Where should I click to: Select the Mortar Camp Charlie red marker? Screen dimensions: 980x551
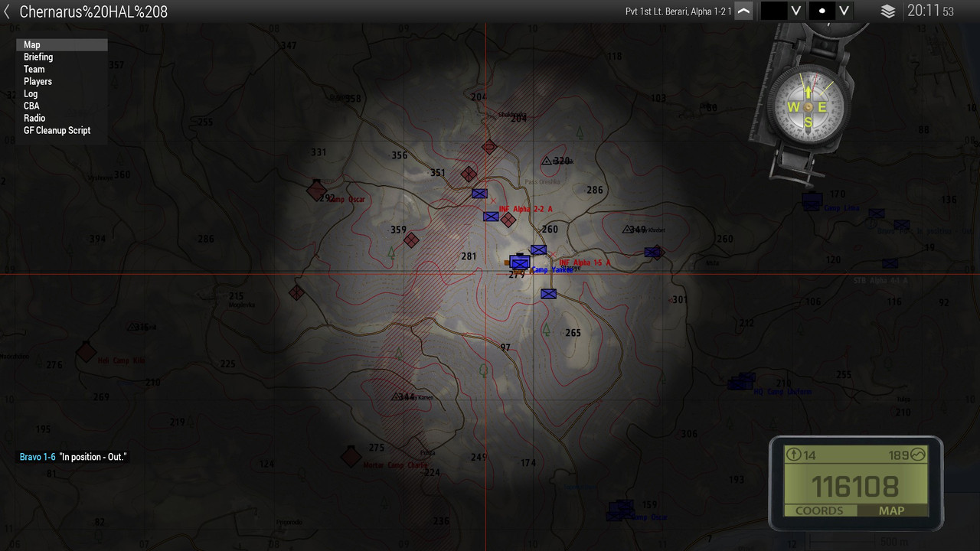point(351,457)
